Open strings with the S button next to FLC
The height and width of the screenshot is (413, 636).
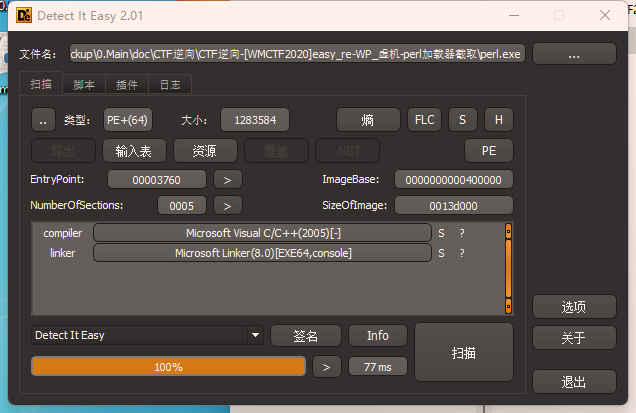(x=462, y=120)
